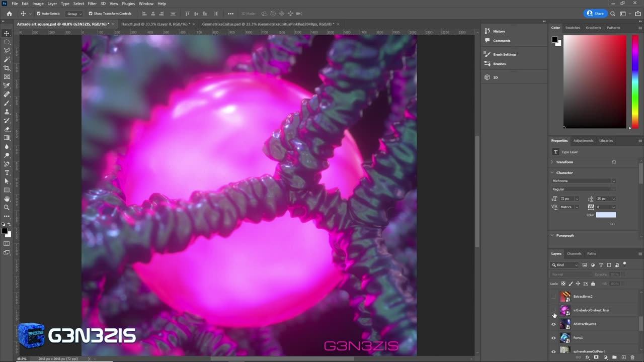This screenshot has width=644, height=362.
Task: Select the Horizontal Type tool
Action: coord(7,172)
